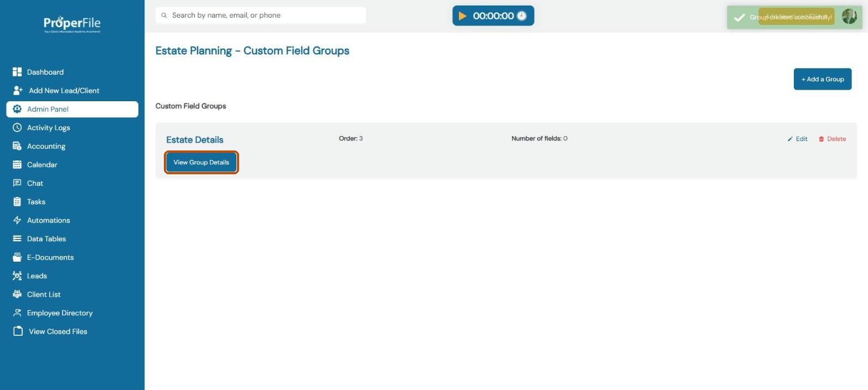Click the Calendar icon in the sidebar
Screen dimensions: 868x390
(17, 164)
